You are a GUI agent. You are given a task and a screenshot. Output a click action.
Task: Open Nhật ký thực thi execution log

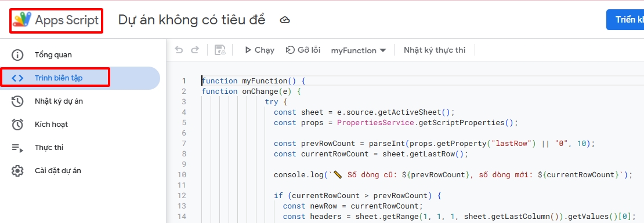[x=435, y=50]
